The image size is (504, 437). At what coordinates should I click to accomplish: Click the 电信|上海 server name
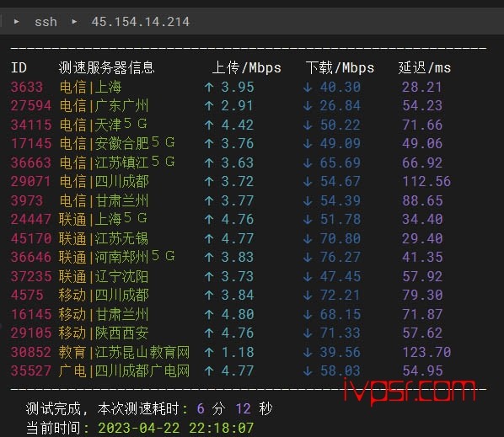pyautogui.click(x=90, y=87)
